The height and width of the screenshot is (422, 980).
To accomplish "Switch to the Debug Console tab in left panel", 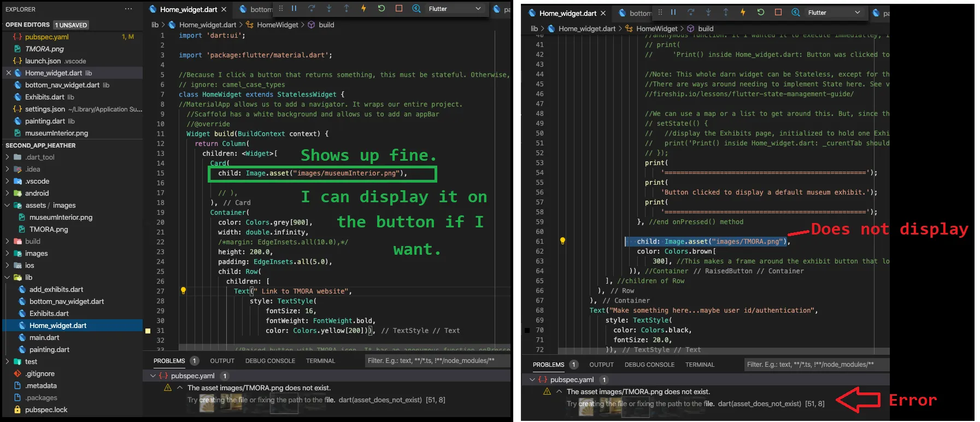I will click(x=270, y=361).
